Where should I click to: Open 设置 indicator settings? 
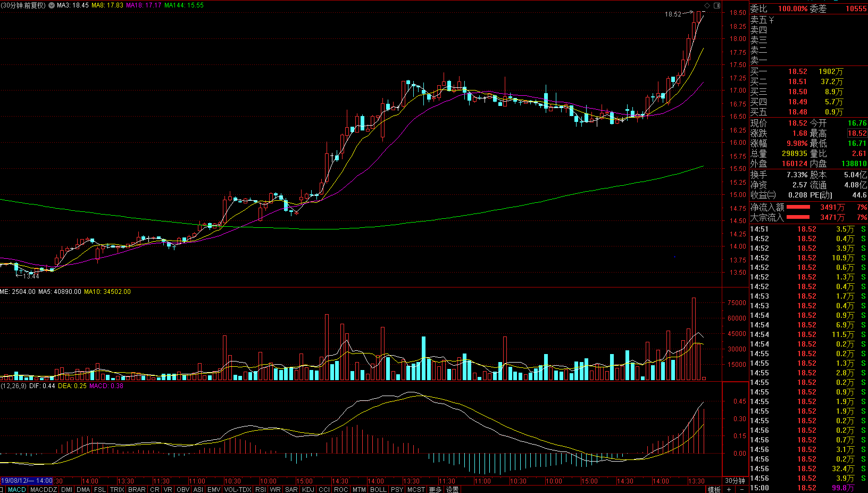click(x=453, y=489)
